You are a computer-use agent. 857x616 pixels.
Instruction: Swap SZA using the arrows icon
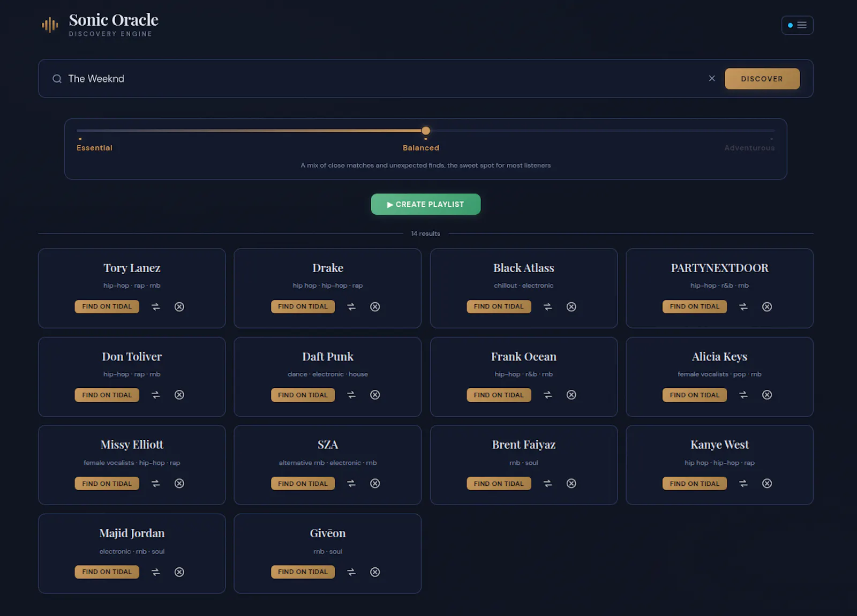click(351, 484)
